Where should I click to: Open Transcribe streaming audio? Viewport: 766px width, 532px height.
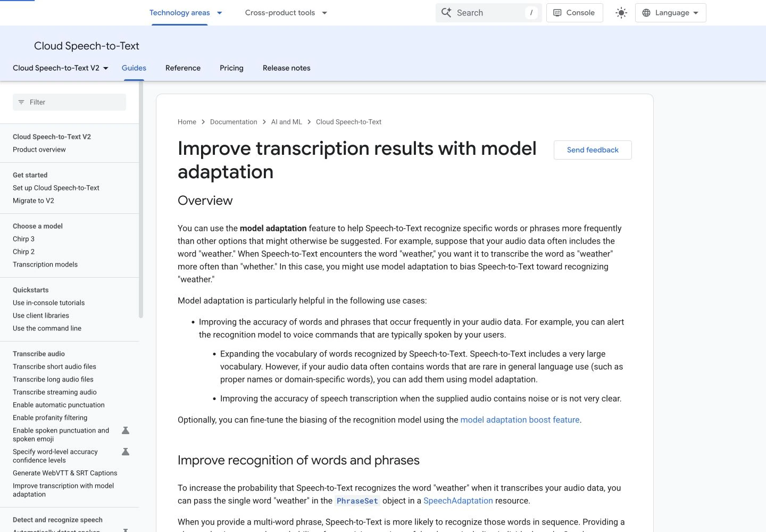pyautogui.click(x=55, y=392)
